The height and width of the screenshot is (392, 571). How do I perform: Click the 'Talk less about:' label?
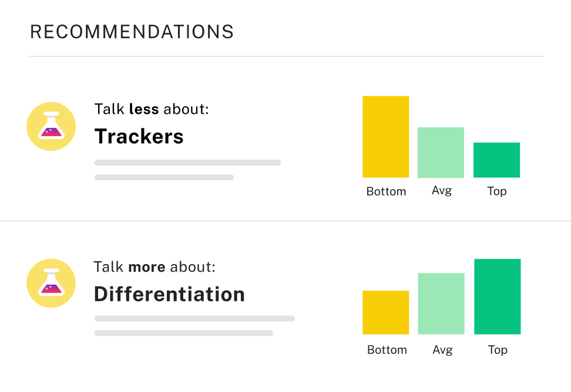(x=152, y=109)
